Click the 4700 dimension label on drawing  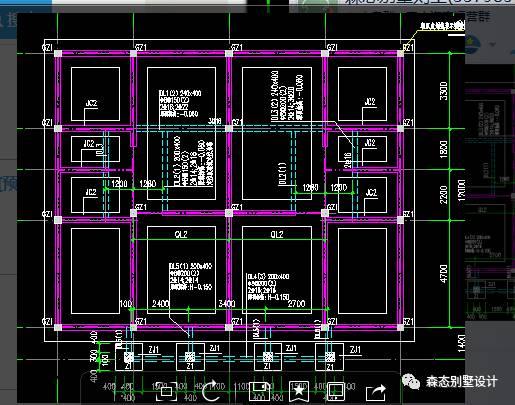[x=443, y=274]
